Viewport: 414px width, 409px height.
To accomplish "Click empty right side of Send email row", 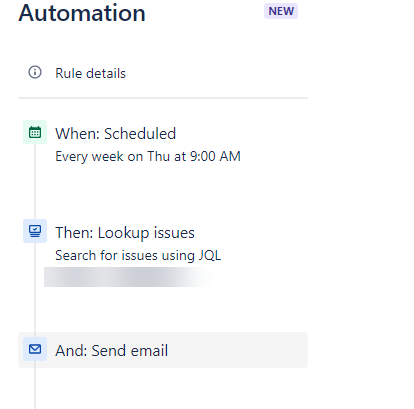I will (x=240, y=350).
